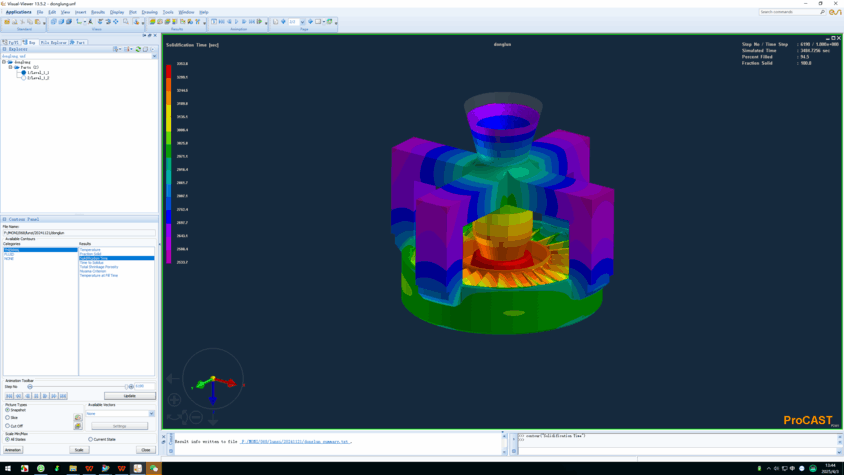
Task: Expand the Results toolbar overflow arrow
Action: 205,23
